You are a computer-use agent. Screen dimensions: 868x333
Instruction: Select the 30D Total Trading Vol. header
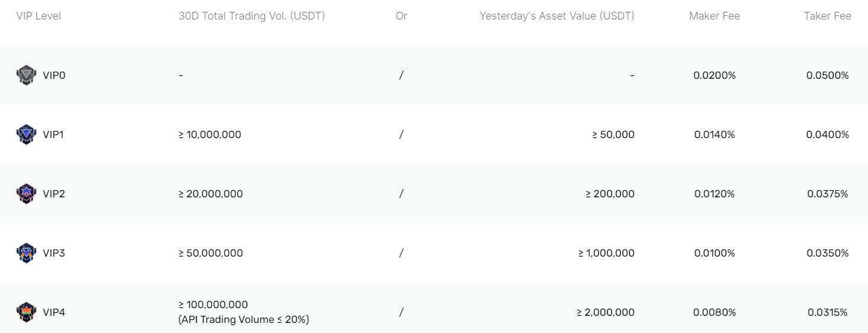[x=252, y=16]
